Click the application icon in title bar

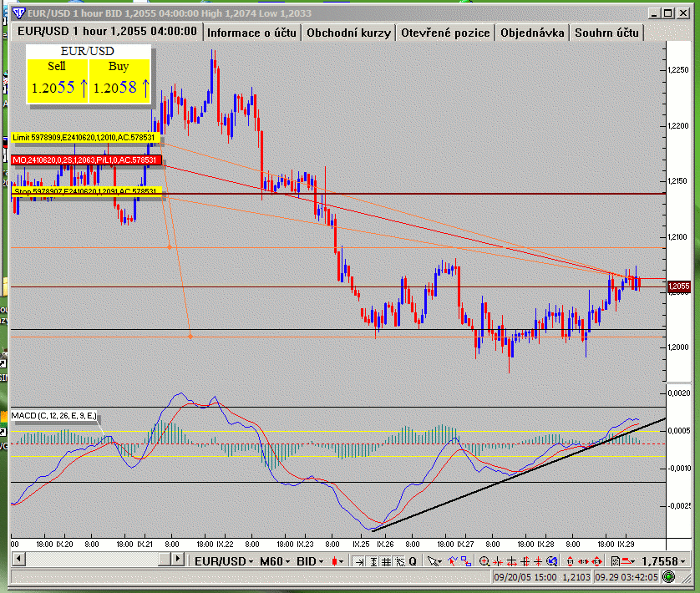[x=18, y=13]
